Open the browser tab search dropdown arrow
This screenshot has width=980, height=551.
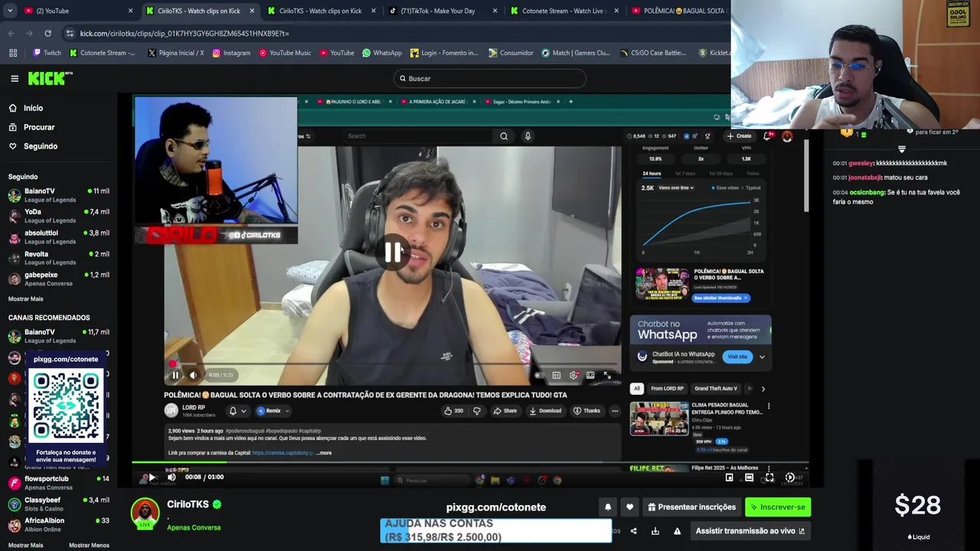tap(11, 11)
